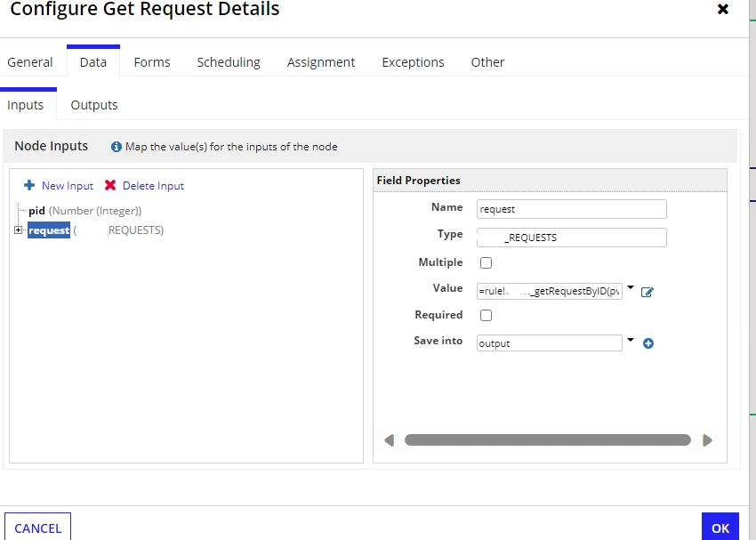Click the Field Properties heading
Viewport: 756px width, 540px height.
[419, 181]
